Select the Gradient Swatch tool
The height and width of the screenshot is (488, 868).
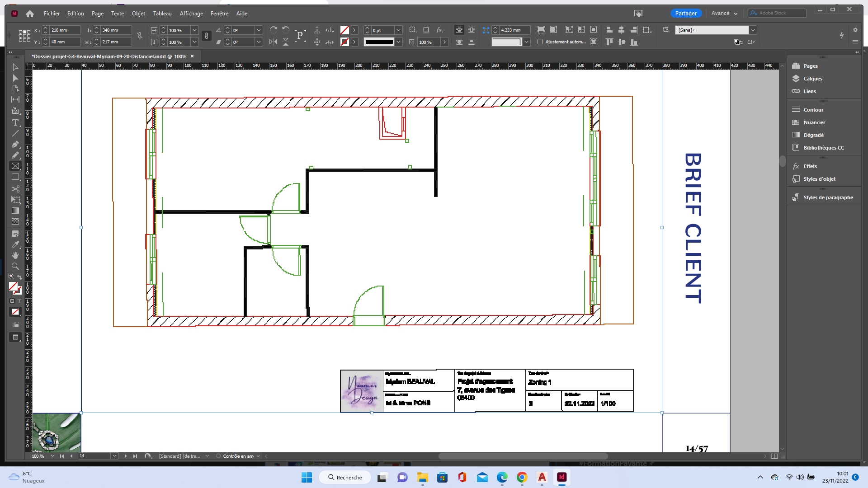(x=15, y=211)
